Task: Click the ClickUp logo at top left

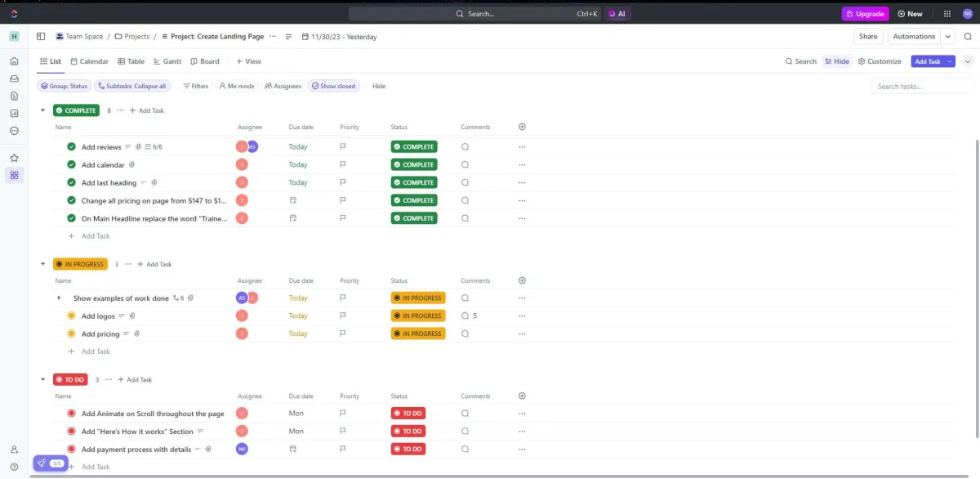Action: tap(14, 14)
